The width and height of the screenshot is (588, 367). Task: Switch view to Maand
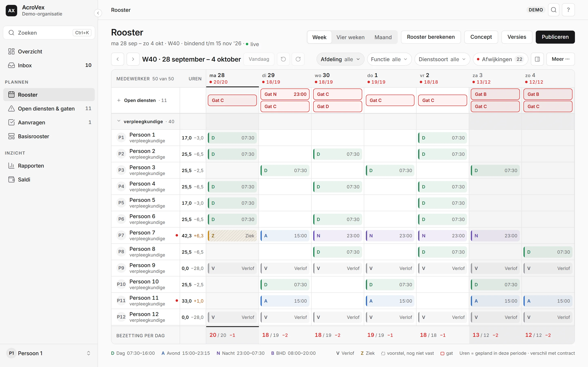coord(383,37)
